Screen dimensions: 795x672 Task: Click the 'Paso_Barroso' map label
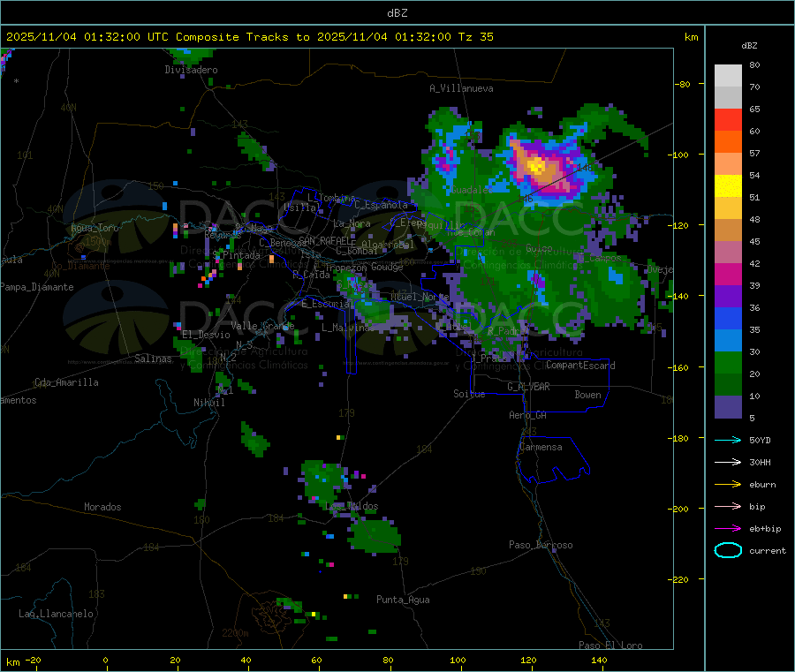541,545
